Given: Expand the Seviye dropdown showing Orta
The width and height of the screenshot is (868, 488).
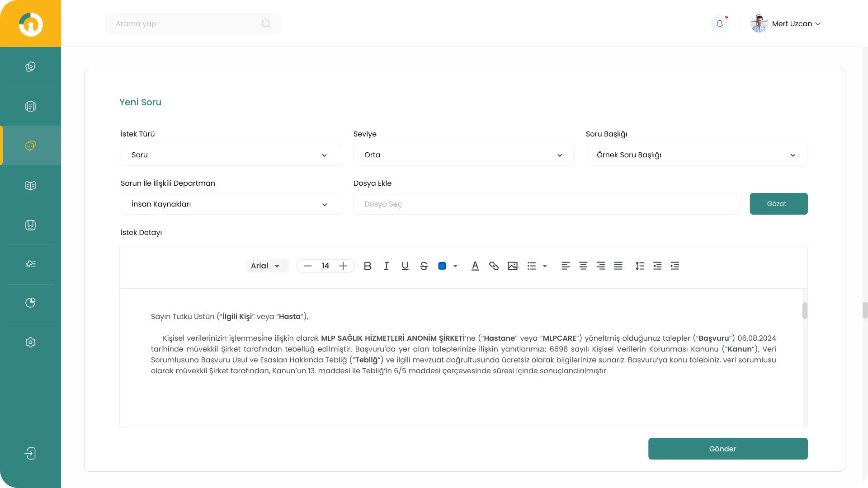Looking at the screenshot, I should (x=463, y=155).
